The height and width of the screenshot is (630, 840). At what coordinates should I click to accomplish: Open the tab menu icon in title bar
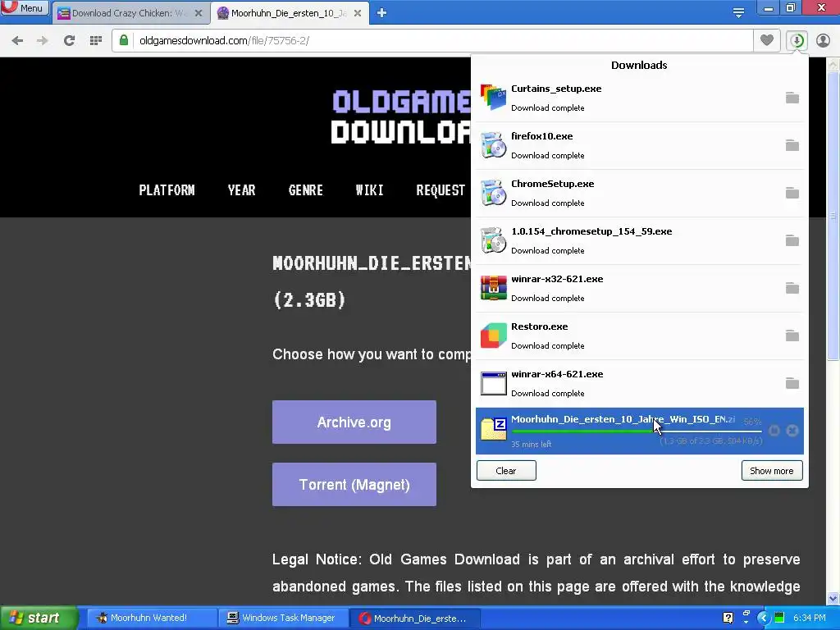[x=739, y=13]
